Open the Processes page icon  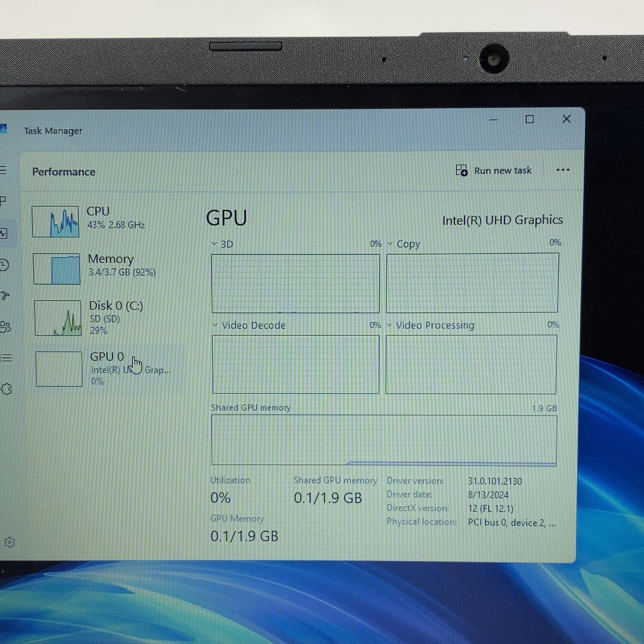(x=3, y=200)
